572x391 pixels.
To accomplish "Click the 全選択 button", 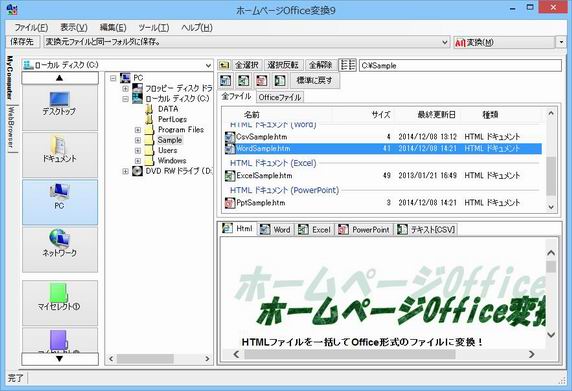I will click(x=247, y=65).
